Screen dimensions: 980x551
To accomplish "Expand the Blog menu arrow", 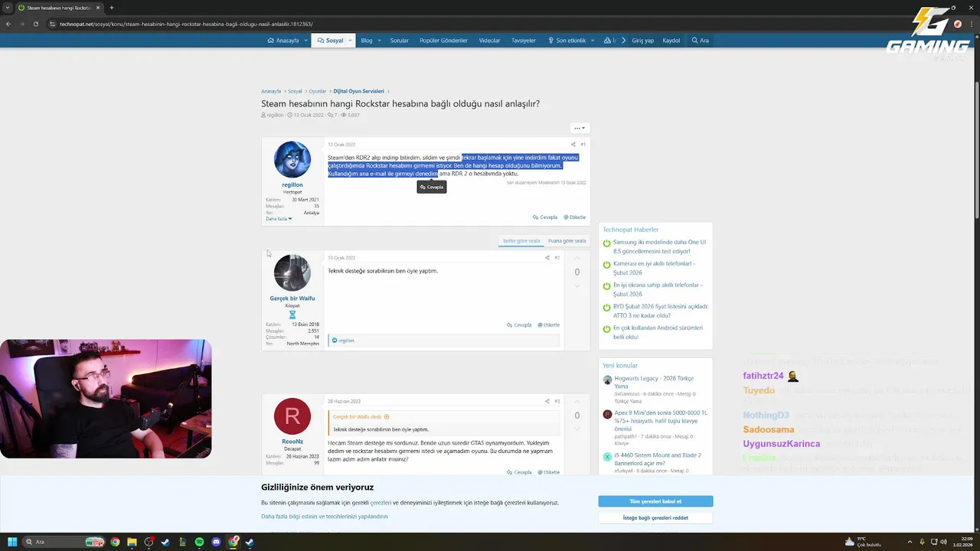I will 379,41.
